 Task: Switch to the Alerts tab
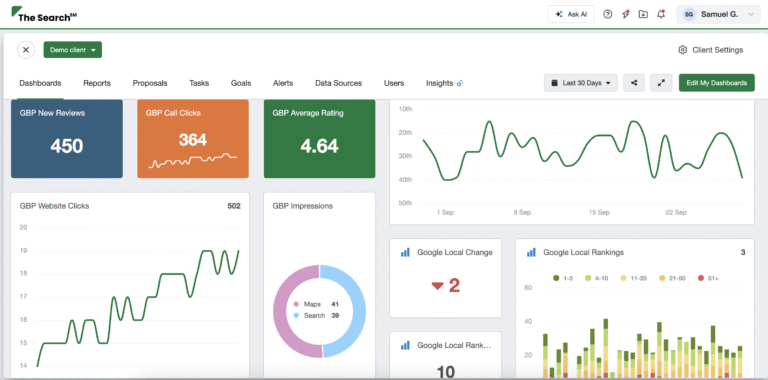click(283, 83)
